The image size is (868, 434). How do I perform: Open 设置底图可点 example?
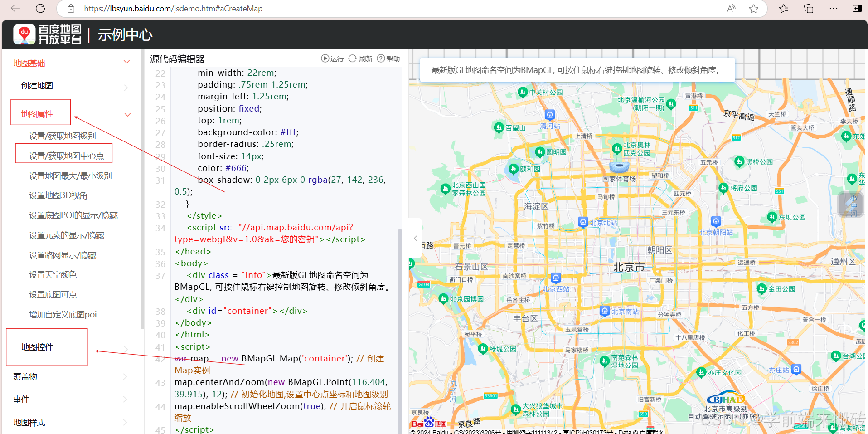pos(53,294)
